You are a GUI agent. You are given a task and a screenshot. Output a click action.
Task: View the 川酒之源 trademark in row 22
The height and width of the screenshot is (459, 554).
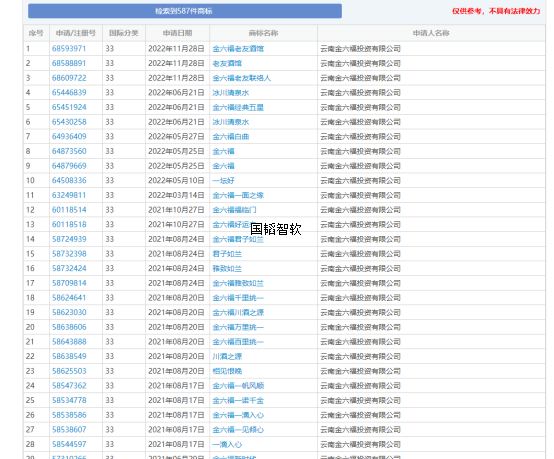click(227, 357)
